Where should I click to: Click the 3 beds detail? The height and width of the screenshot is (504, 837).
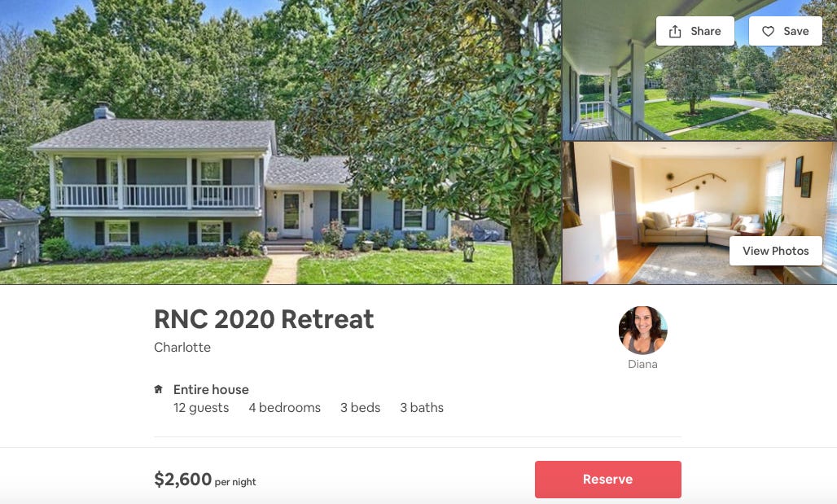tap(361, 408)
